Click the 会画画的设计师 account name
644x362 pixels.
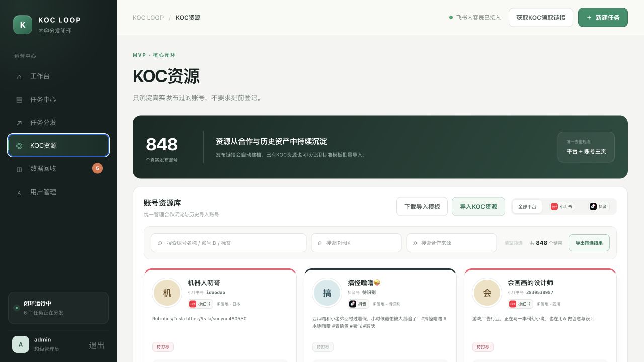tap(530, 283)
